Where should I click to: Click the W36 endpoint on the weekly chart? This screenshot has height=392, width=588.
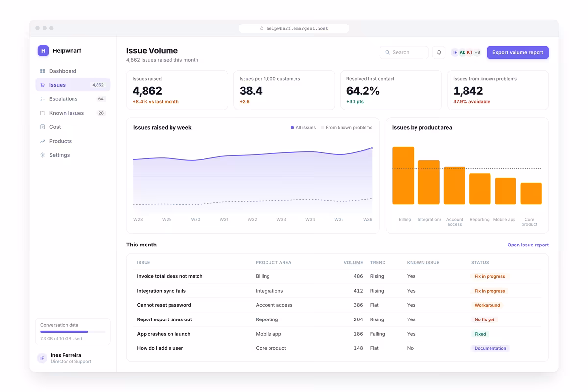point(372,148)
